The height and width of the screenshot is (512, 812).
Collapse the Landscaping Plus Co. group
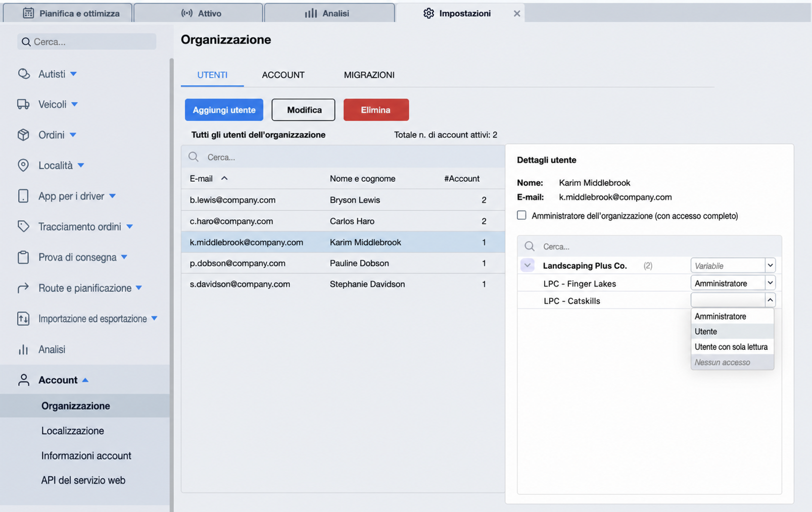[x=527, y=265]
